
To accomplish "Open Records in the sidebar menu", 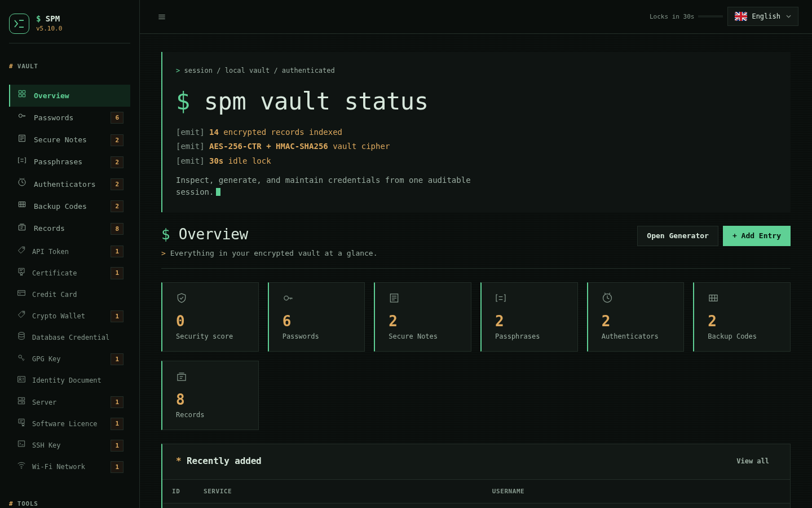I will [x=70, y=229].
